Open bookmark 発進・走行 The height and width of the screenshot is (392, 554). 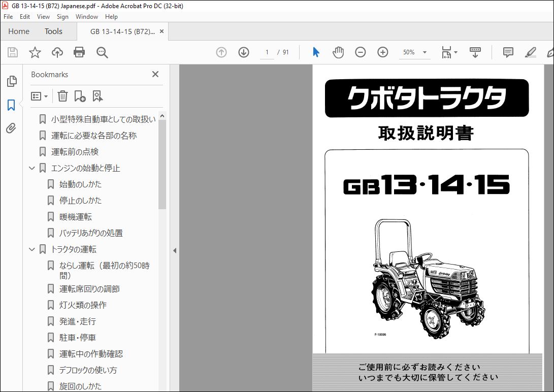(77, 321)
